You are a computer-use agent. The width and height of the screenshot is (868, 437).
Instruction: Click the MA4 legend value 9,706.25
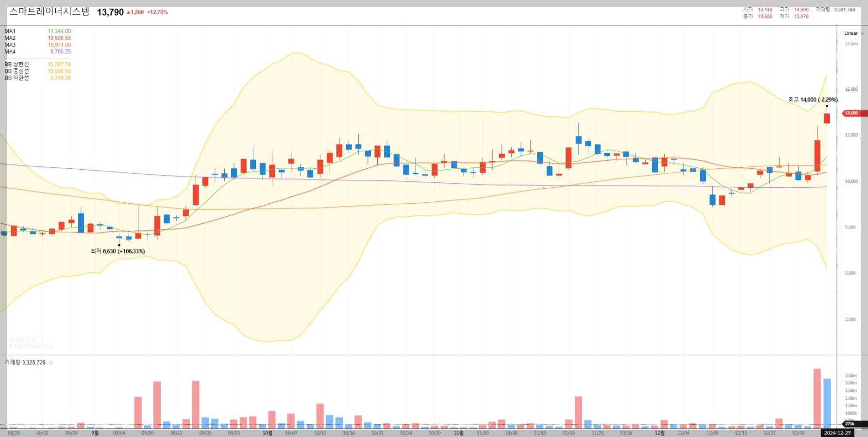tap(61, 51)
